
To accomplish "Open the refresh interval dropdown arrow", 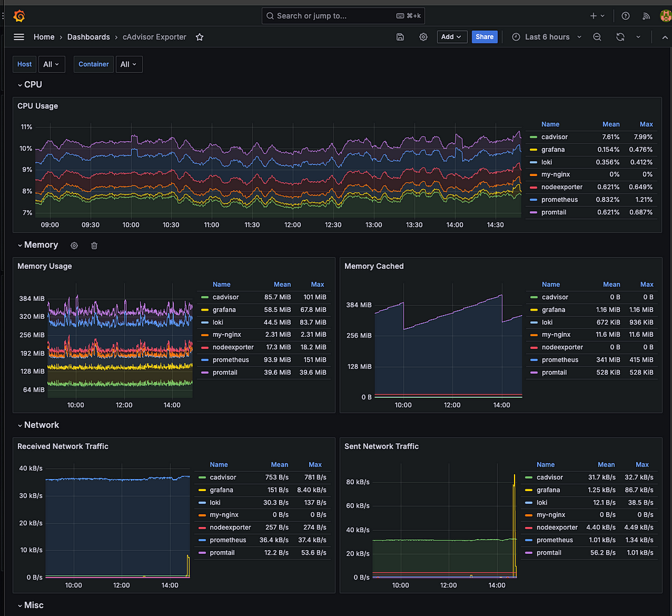I will point(638,37).
